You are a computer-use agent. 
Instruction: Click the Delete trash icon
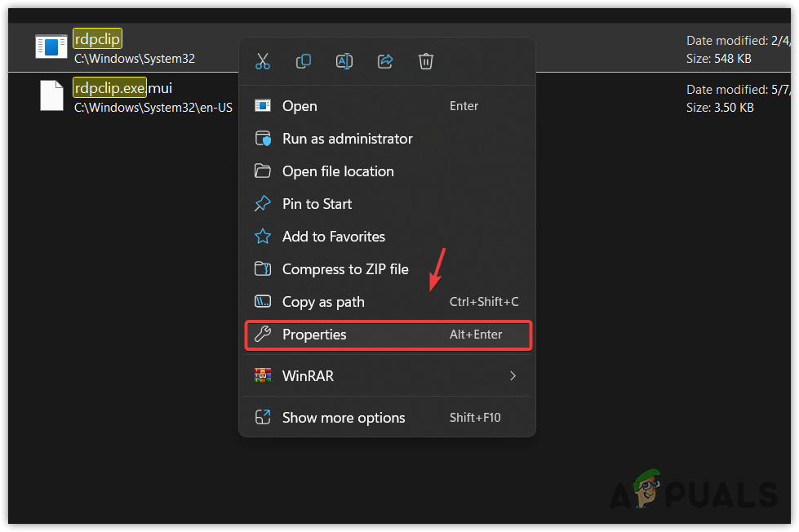click(425, 61)
